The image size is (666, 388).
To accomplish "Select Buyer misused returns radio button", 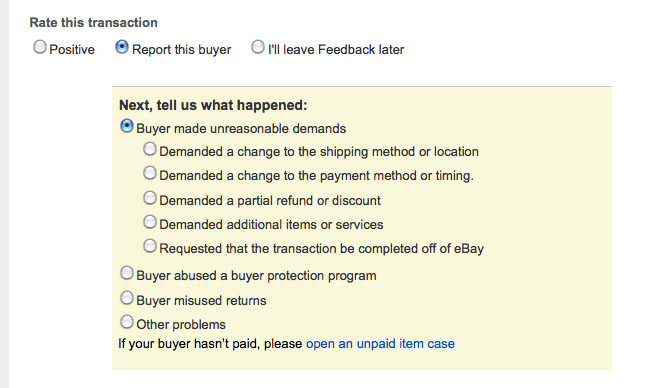I will coord(127,298).
